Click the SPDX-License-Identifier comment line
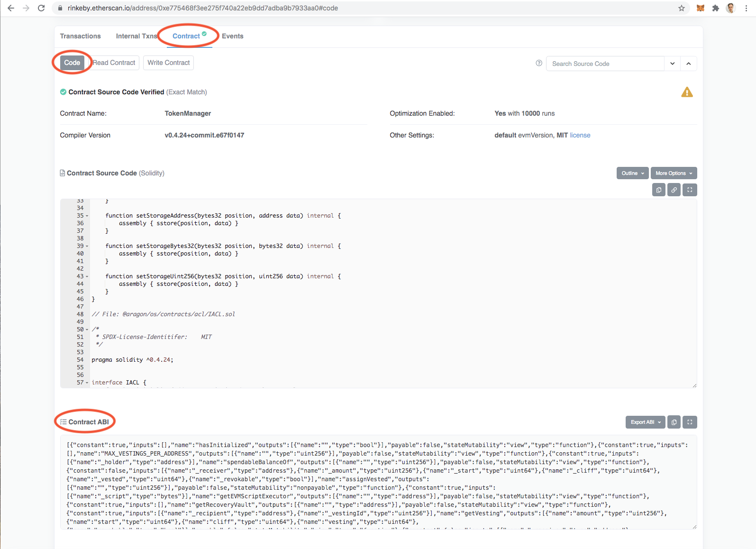This screenshot has width=756, height=549. pyautogui.click(x=154, y=337)
